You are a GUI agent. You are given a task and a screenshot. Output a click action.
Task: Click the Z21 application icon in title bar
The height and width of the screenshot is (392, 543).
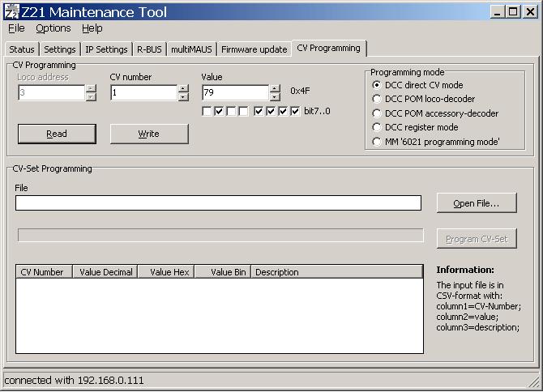(x=11, y=12)
